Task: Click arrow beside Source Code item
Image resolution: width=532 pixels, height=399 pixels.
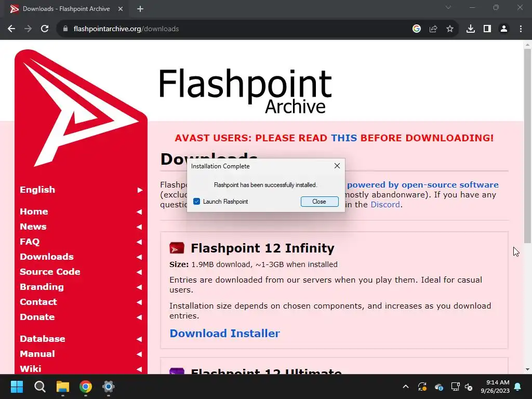Action: (x=139, y=272)
